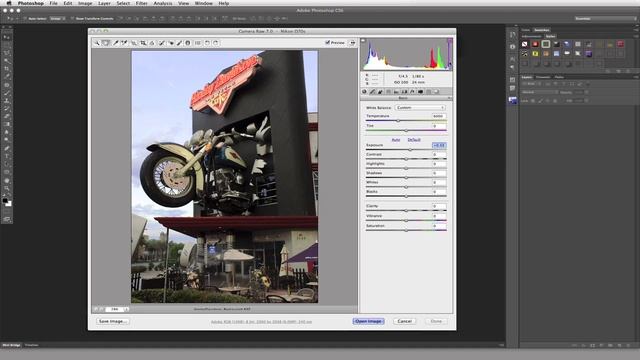
Task: Click the Tint slider handle
Action: tap(406, 131)
